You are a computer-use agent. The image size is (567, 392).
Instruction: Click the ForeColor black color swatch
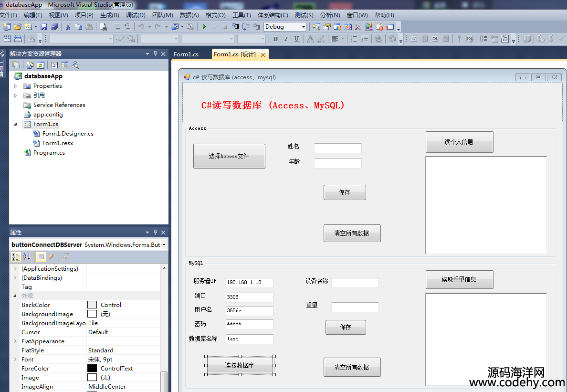click(92, 368)
